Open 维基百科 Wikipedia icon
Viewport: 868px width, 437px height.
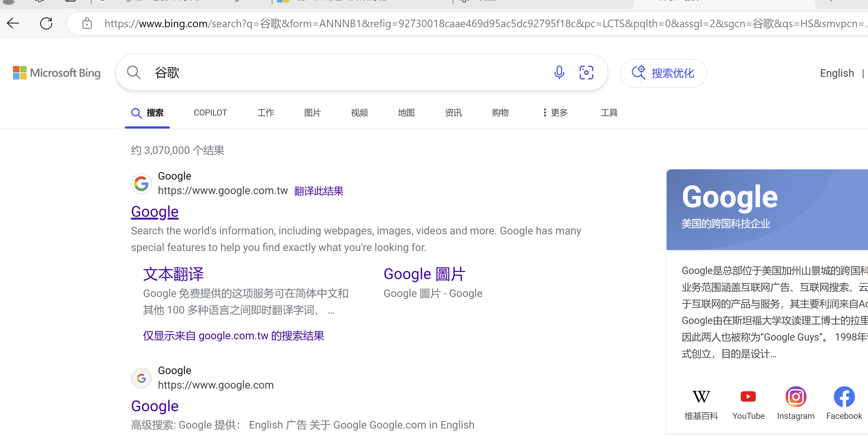(x=702, y=396)
